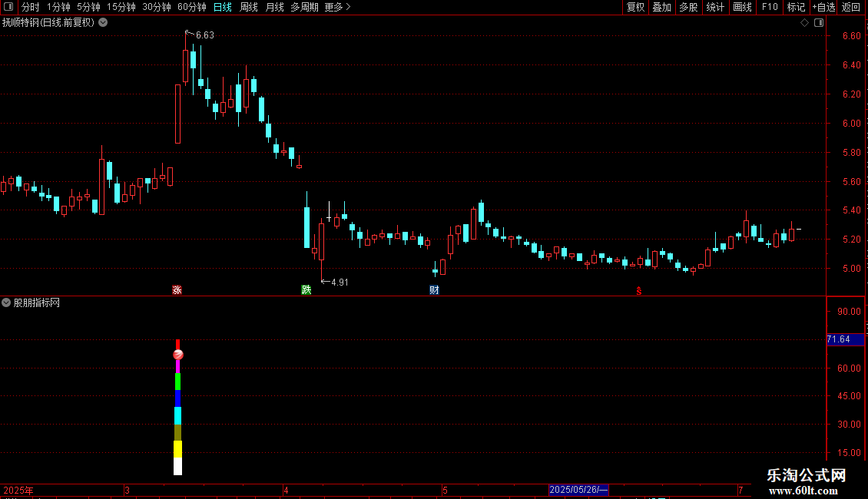
Task: Select the 30分钟 period
Action: [157, 7]
